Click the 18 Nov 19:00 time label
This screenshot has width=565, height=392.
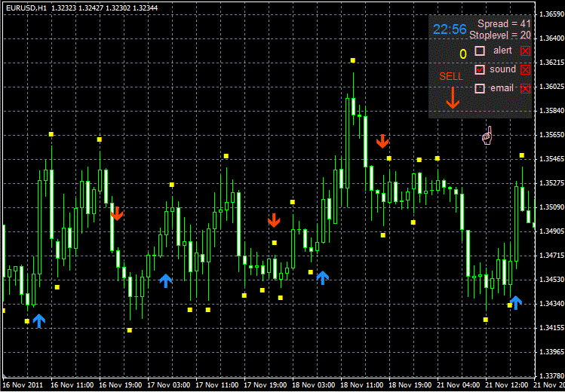pyautogui.click(x=411, y=384)
